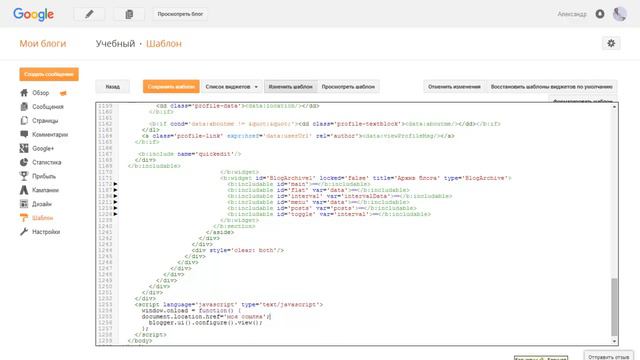Open Прибыль via its trophy icon

[x=24, y=176]
